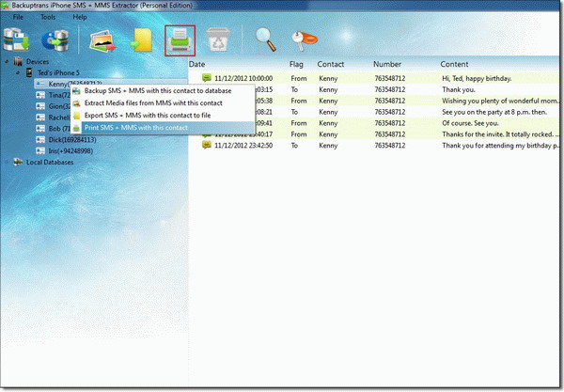Click message icon of 23:42:50 row
The width and height of the screenshot is (564, 392).
point(207,145)
